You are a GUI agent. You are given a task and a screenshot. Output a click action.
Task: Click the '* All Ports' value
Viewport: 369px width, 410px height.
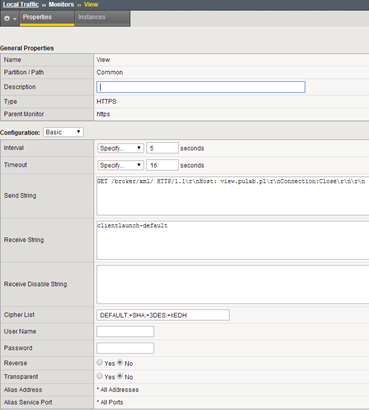[x=110, y=402]
